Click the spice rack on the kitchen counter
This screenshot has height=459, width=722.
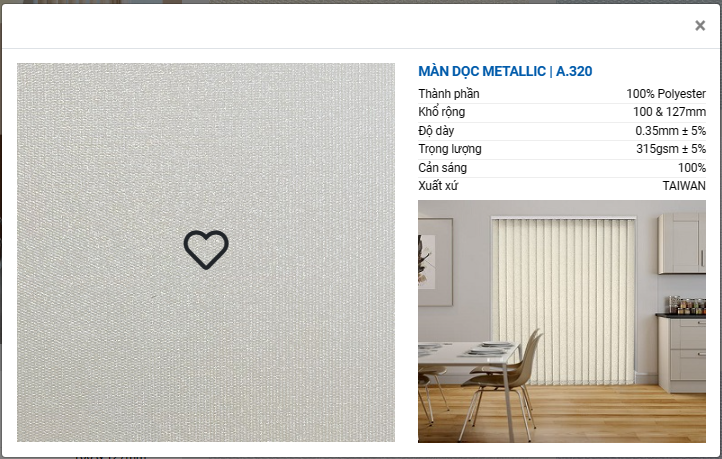pyautogui.click(x=687, y=306)
